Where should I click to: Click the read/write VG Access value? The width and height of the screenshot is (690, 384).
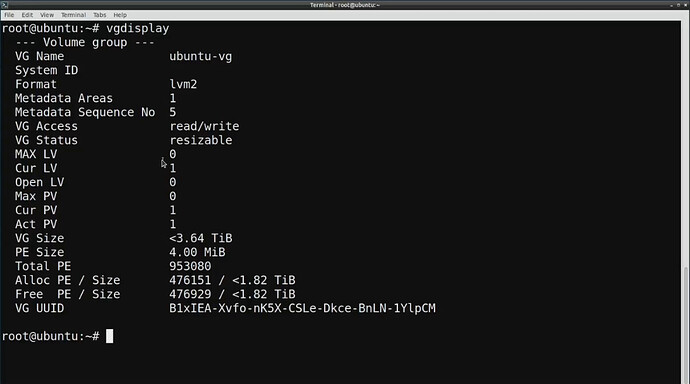[x=204, y=126]
